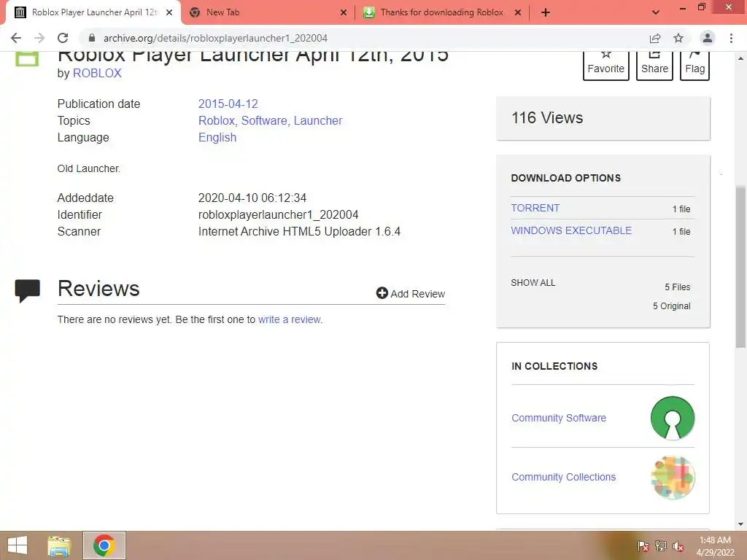
Task: Click the item's Share button
Action: [654, 66]
